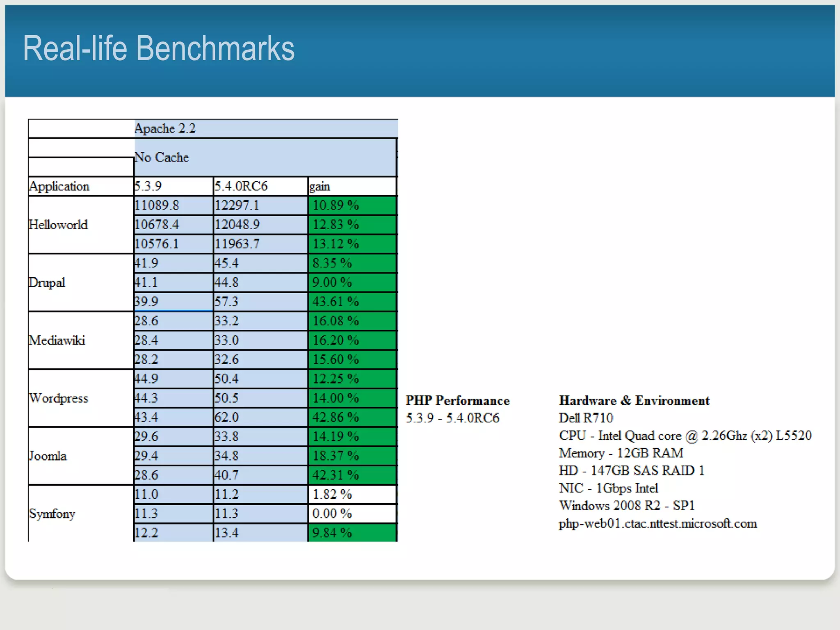Select the Wordpress row label
840x630 pixels.
coord(81,398)
